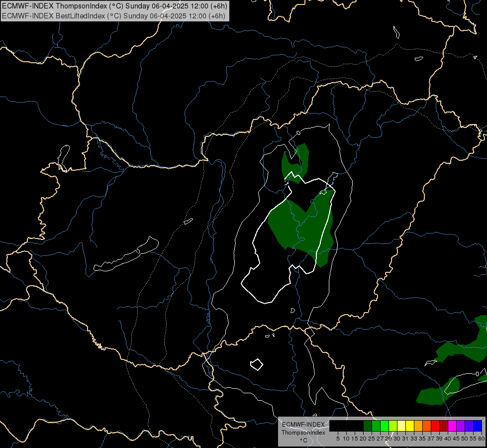
Task: Select the medium green 25–27 legend swatch
Action: [376, 426]
